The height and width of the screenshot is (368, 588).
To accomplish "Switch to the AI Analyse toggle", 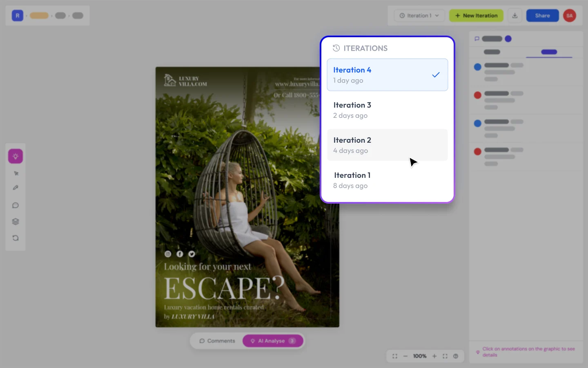I will click(273, 341).
